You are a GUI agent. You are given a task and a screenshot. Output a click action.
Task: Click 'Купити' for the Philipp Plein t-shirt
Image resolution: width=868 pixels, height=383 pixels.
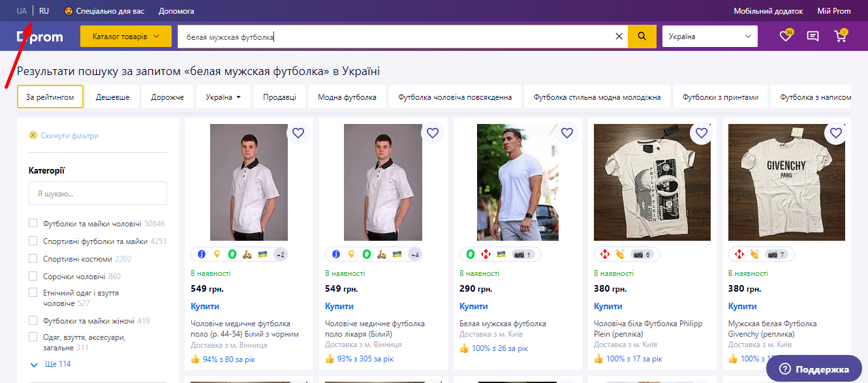pos(608,306)
